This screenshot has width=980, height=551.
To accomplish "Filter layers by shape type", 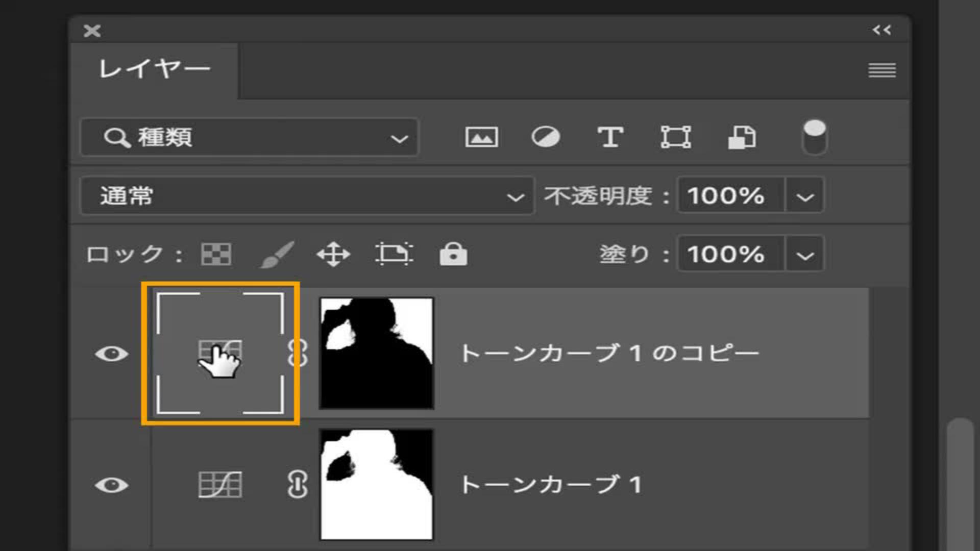I will coord(676,137).
